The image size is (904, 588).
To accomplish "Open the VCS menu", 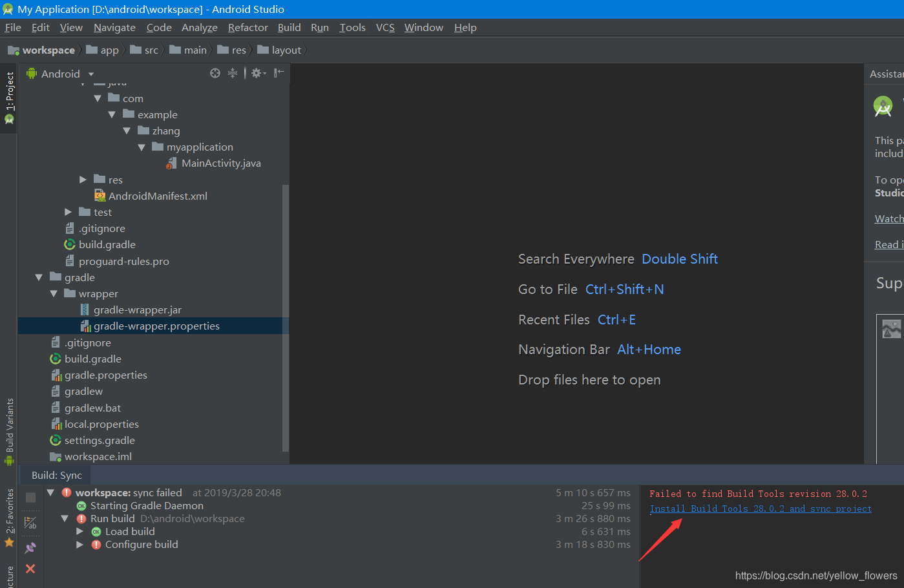I will click(x=385, y=27).
